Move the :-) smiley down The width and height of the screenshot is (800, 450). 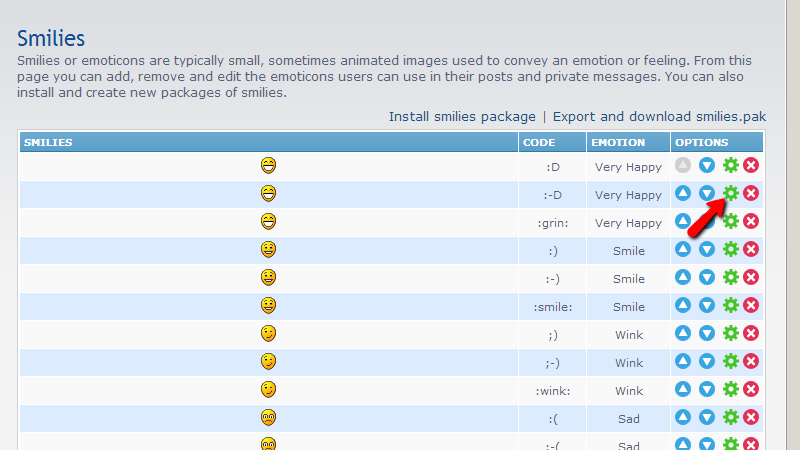pyautogui.click(x=707, y=277)
